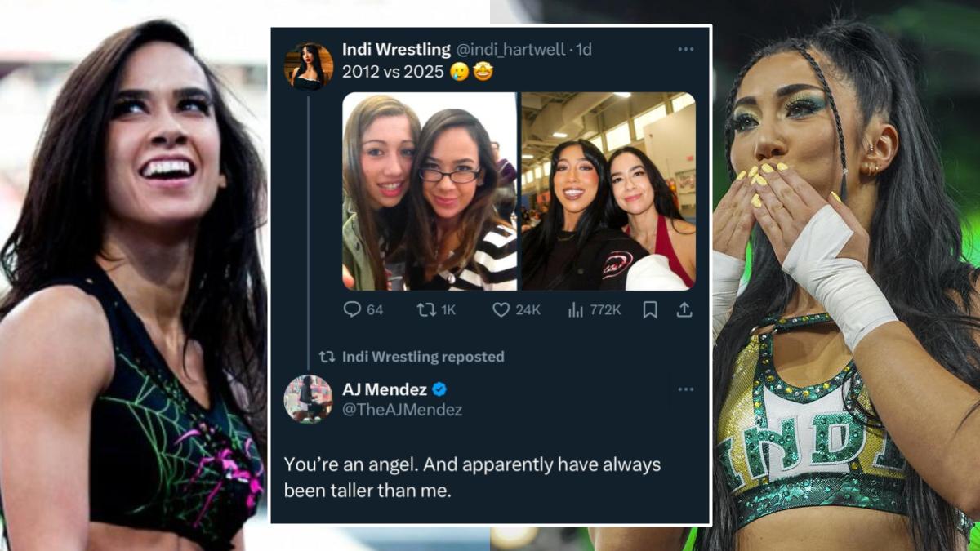
Task: Open view analytics bar chart icon
Action: pyautogui.click(x=576, y=309)
